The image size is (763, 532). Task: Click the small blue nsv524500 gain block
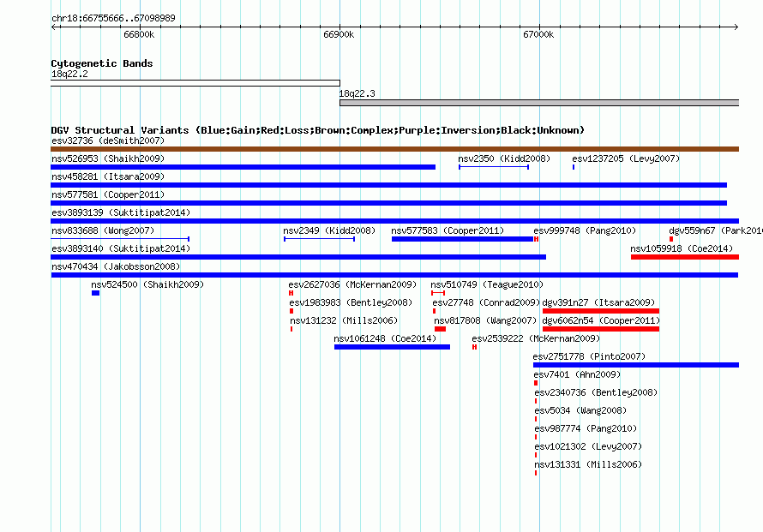(x=95, y=293)
